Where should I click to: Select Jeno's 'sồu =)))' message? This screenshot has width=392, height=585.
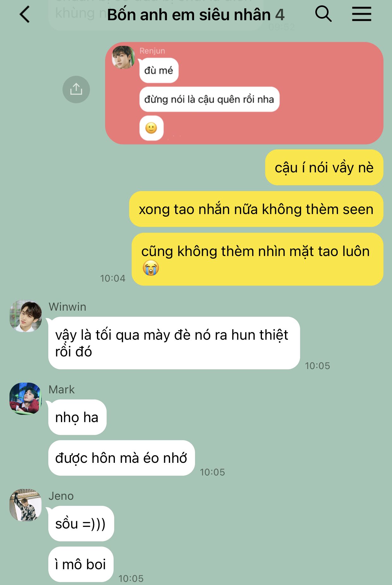[x=81, y=523]
